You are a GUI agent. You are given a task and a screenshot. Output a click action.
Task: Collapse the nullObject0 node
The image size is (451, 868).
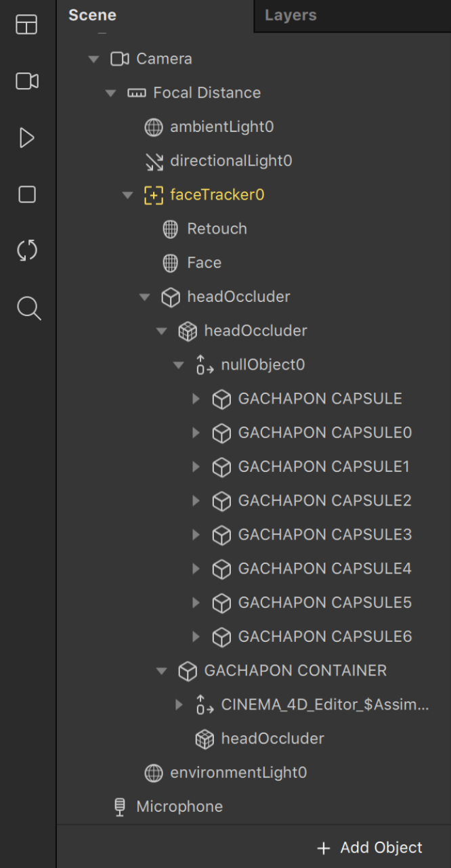[x=178, y=365]
